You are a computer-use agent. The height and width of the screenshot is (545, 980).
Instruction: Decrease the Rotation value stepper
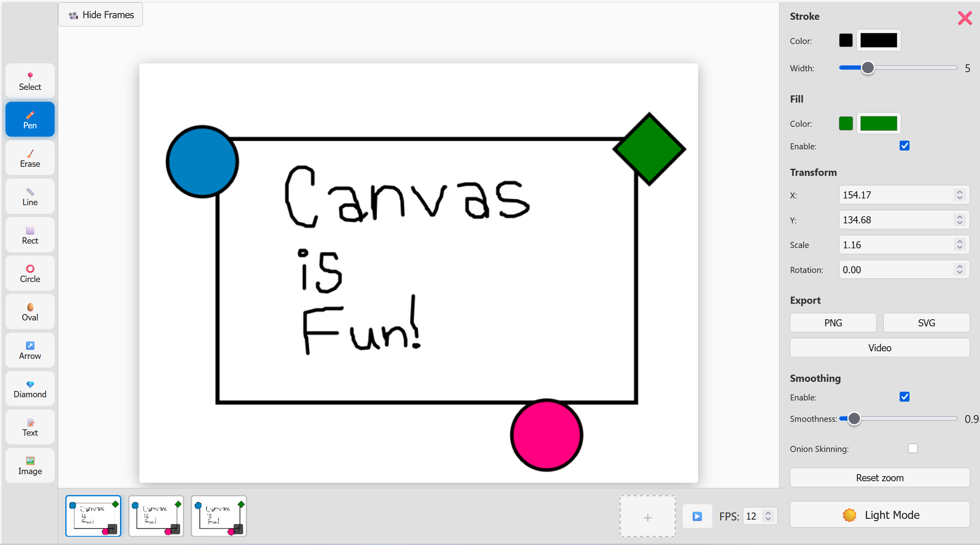coord(959,272)
